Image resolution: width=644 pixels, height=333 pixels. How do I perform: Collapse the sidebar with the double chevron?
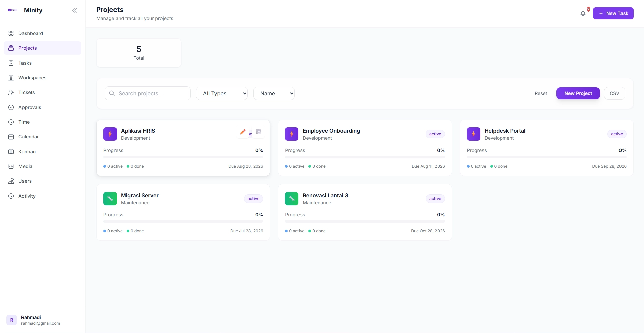click(75, 10)
